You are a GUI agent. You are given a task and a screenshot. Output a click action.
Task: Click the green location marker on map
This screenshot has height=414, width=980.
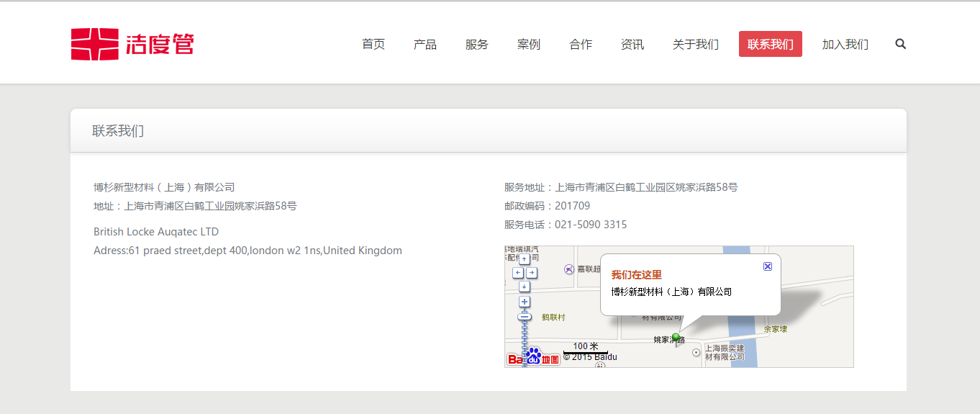(676, 338)
